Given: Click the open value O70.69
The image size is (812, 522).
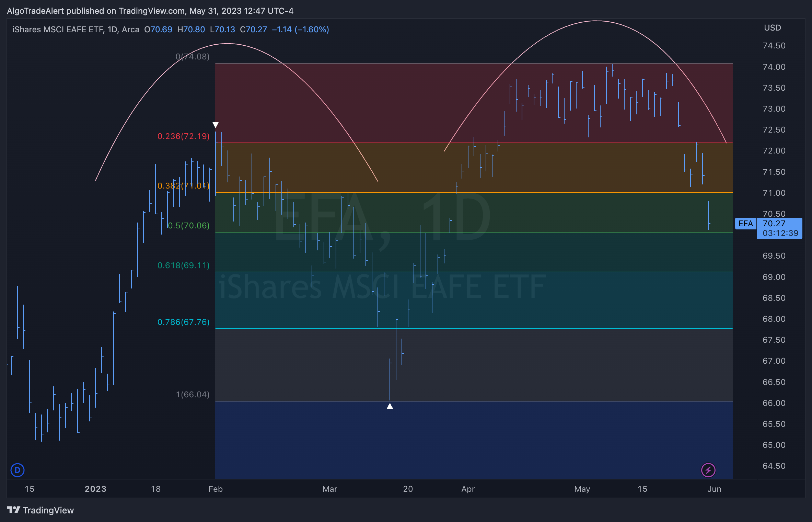Looking at the screenshot, I should coord(158,30).
